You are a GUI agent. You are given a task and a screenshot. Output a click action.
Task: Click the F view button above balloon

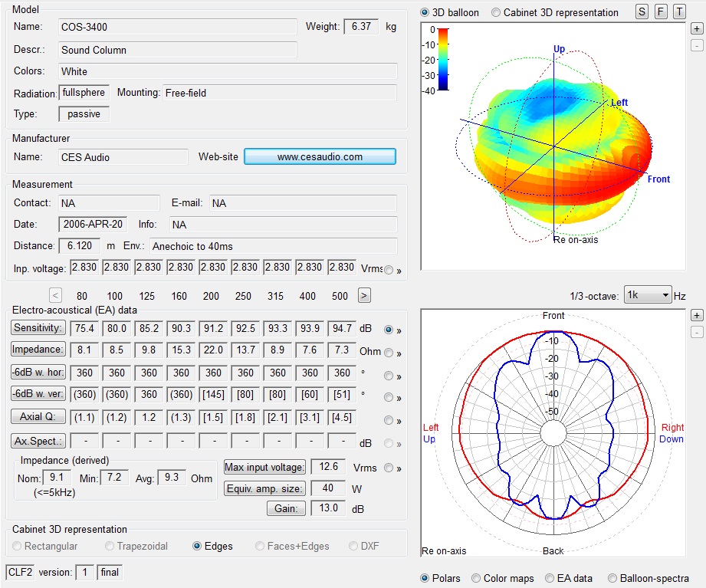(x=661, y=12)
